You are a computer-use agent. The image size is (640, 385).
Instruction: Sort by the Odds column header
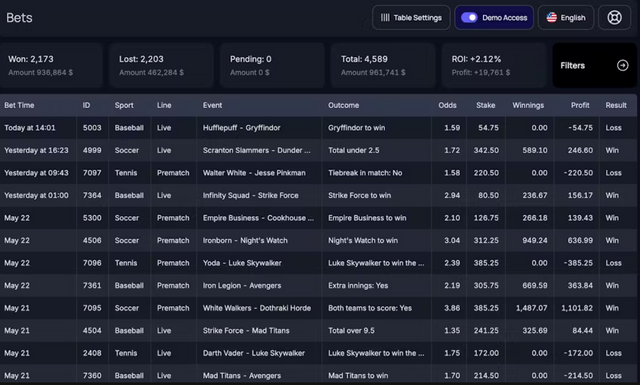click(x=447, y=105)
